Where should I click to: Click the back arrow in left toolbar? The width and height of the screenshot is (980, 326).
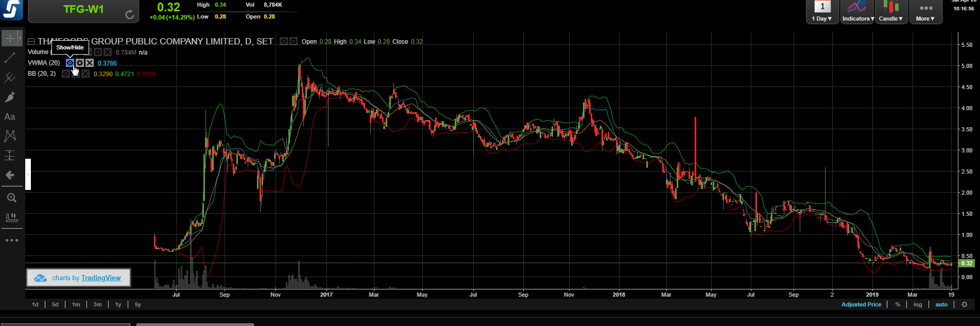(10, 175)
